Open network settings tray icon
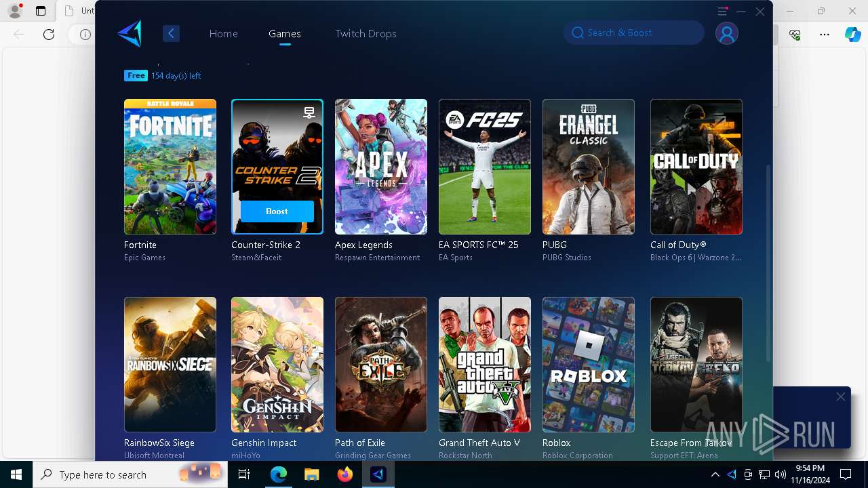868x488 pixels. point(764,474)
